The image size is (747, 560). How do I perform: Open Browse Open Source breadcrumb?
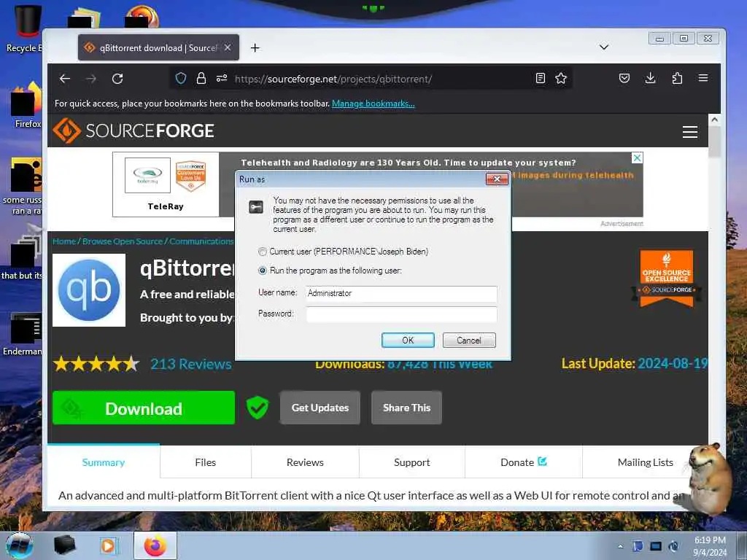click(123, 241)
